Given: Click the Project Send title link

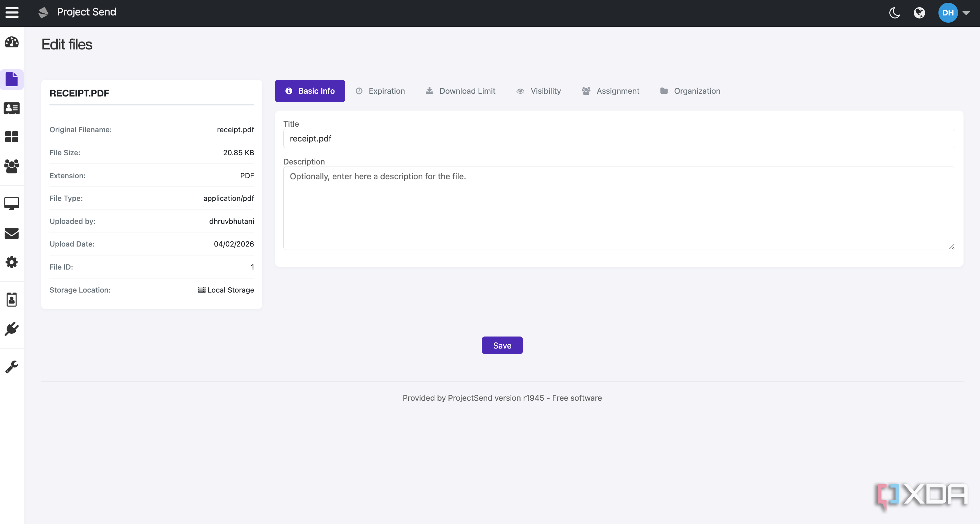Looking at the screenshot, I should tap(86, 12).
